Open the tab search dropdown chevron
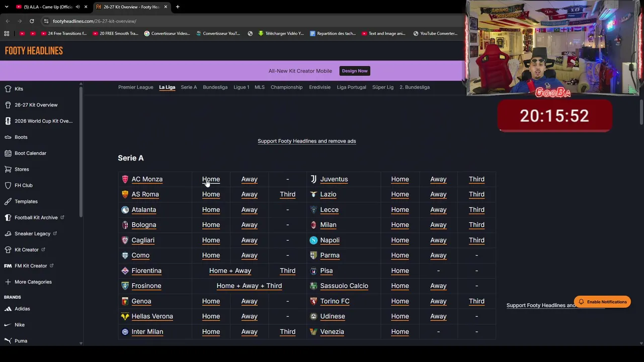644x362 pixels. point(7,7)
